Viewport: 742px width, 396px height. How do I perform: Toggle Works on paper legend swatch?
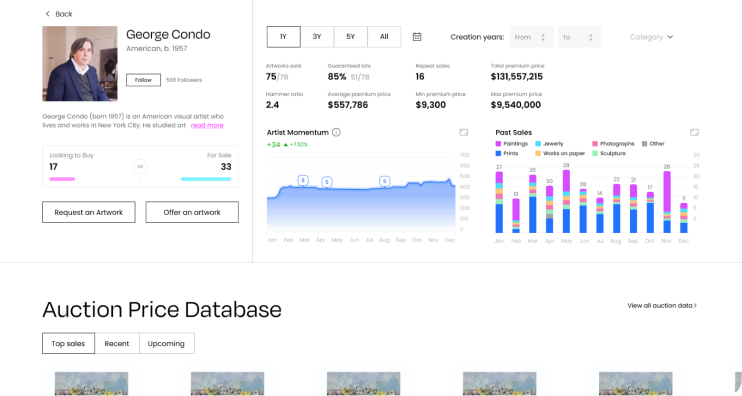[x=538, y=154]
